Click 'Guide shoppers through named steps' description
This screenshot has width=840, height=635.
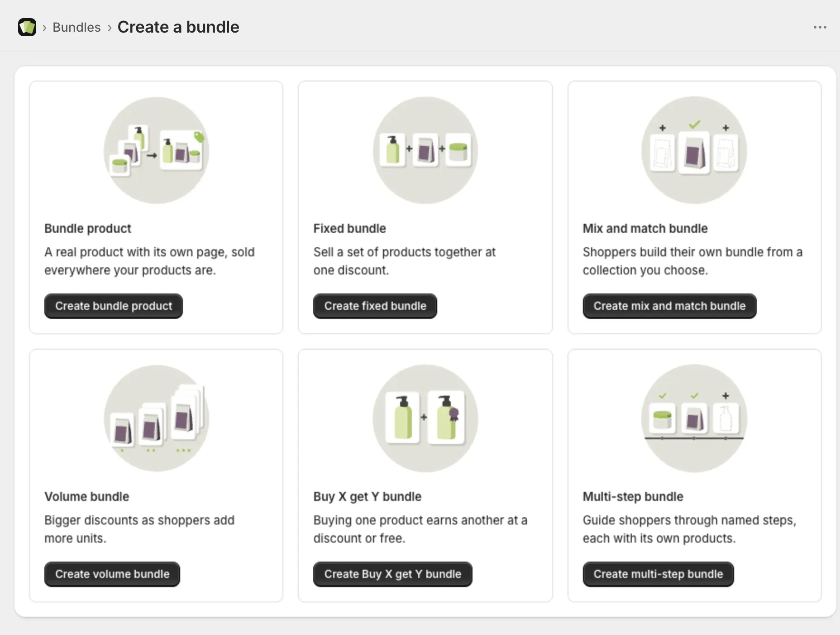click(689, 529)
